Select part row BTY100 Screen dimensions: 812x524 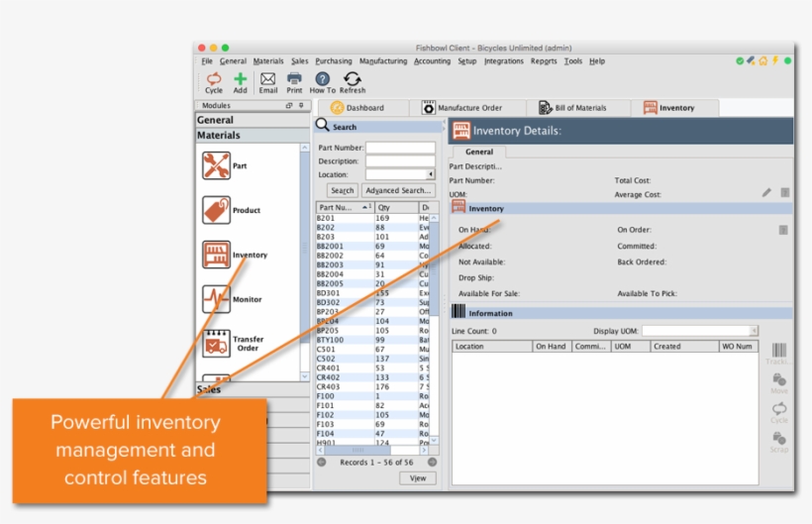coord(373,340)
